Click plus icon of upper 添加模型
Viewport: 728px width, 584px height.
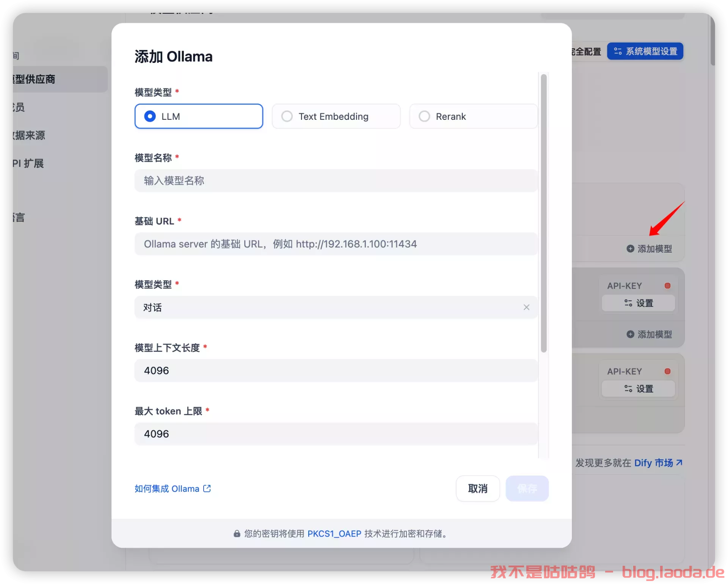point(630,249)
